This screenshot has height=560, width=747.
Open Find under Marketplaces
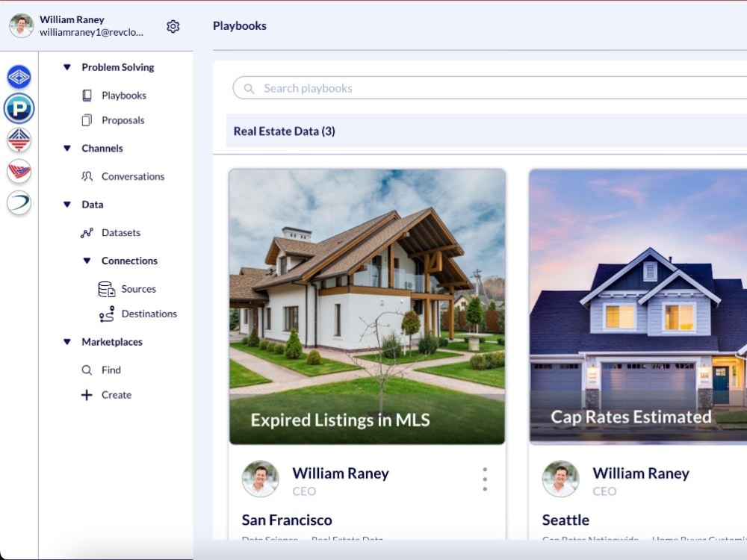coord(111,370)
